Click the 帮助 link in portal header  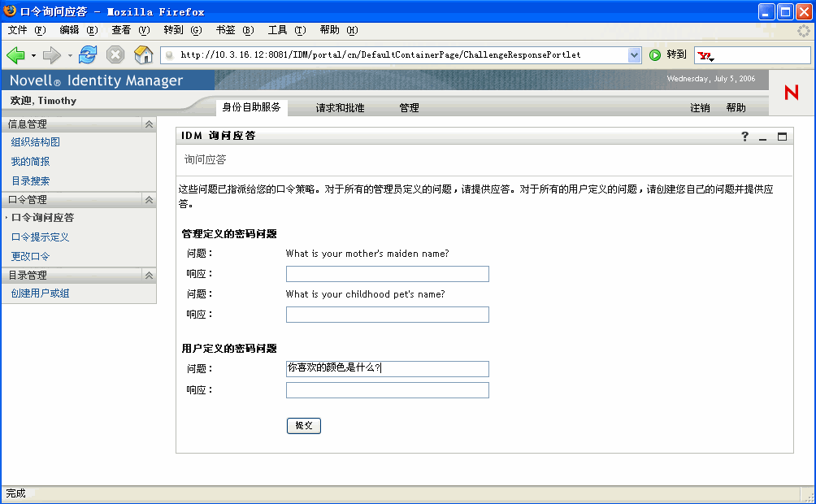point(736,108)
